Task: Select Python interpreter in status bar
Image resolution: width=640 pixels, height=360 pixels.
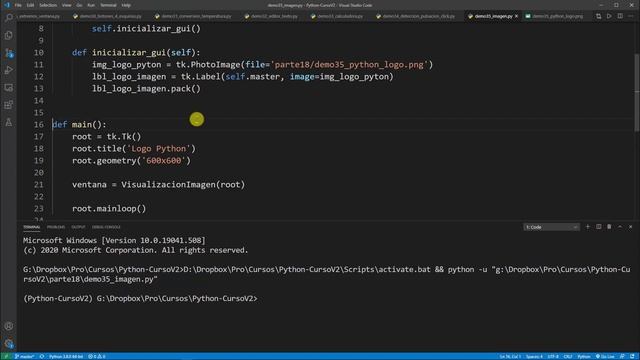Action: [66, 357]
